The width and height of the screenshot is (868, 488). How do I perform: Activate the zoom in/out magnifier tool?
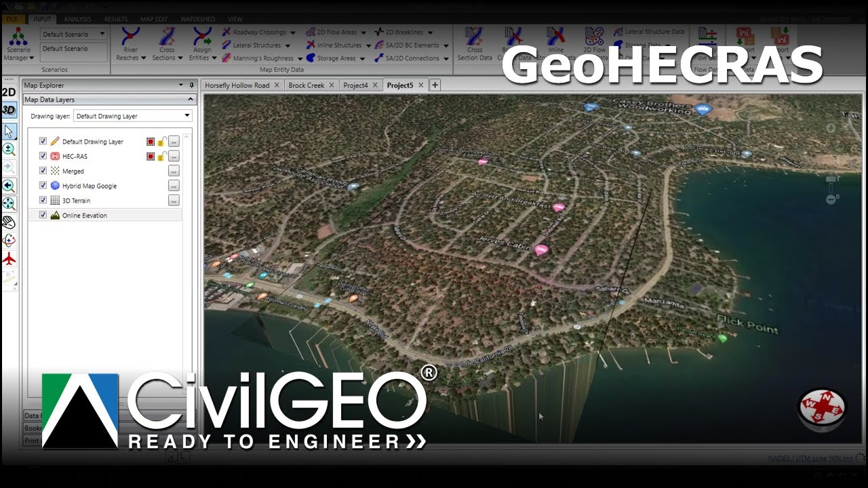(x=9, y=149)
